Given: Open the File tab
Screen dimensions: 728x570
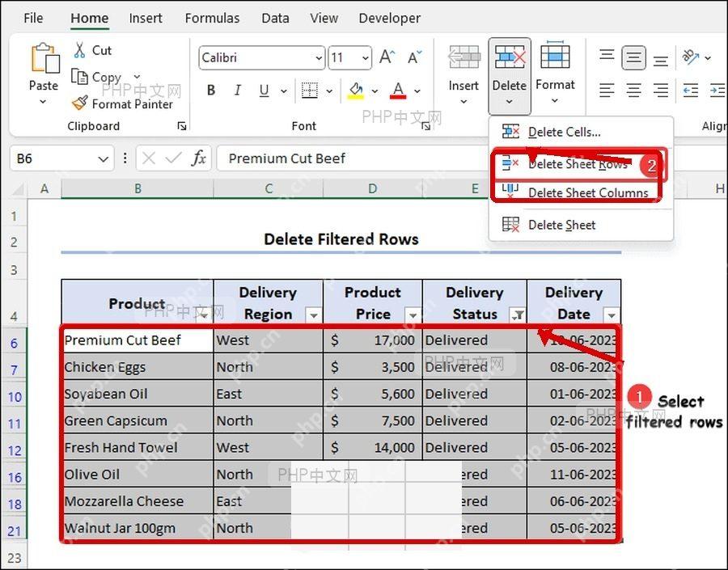Looking at the screenshot, I should point(33,18).
